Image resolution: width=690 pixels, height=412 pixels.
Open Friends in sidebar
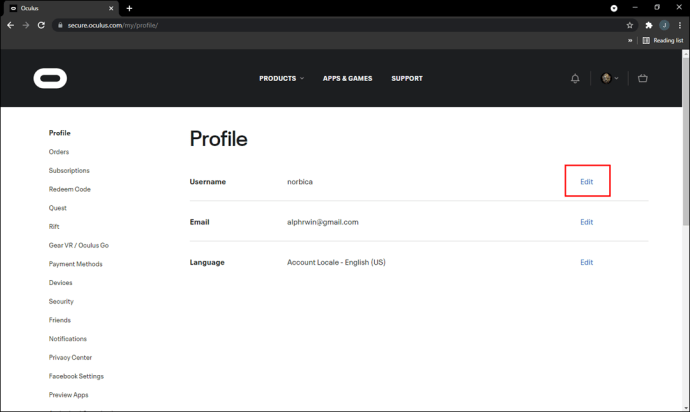point(60,320)
